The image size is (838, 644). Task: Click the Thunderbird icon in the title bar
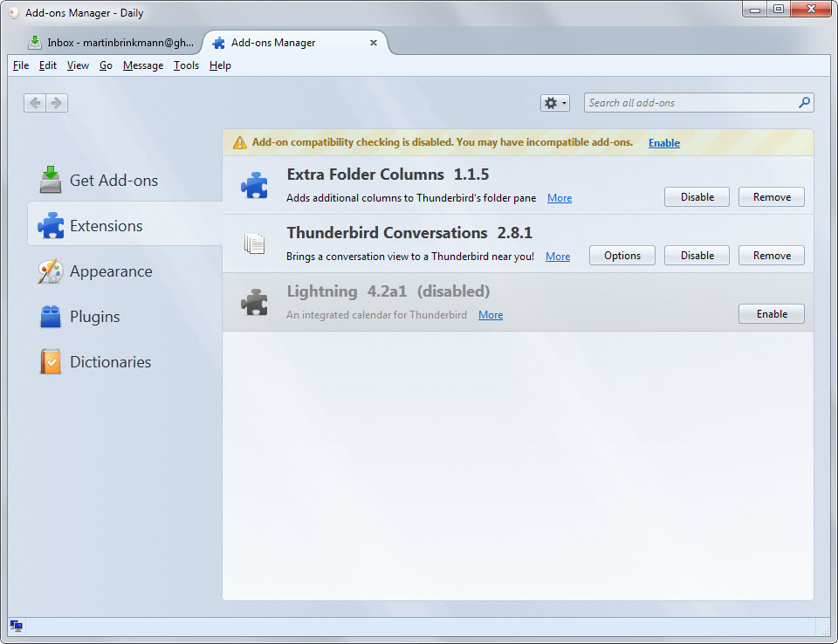point(14,13)
